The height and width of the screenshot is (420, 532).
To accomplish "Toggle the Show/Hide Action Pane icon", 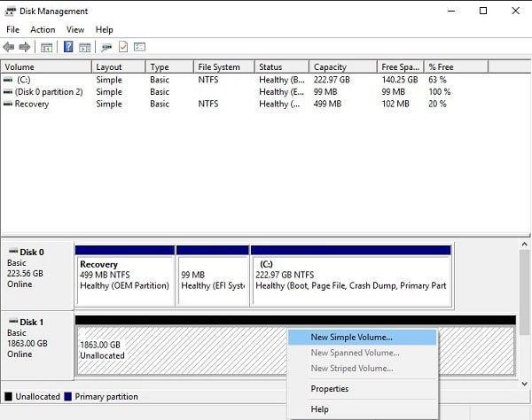I will coord(85,47).
